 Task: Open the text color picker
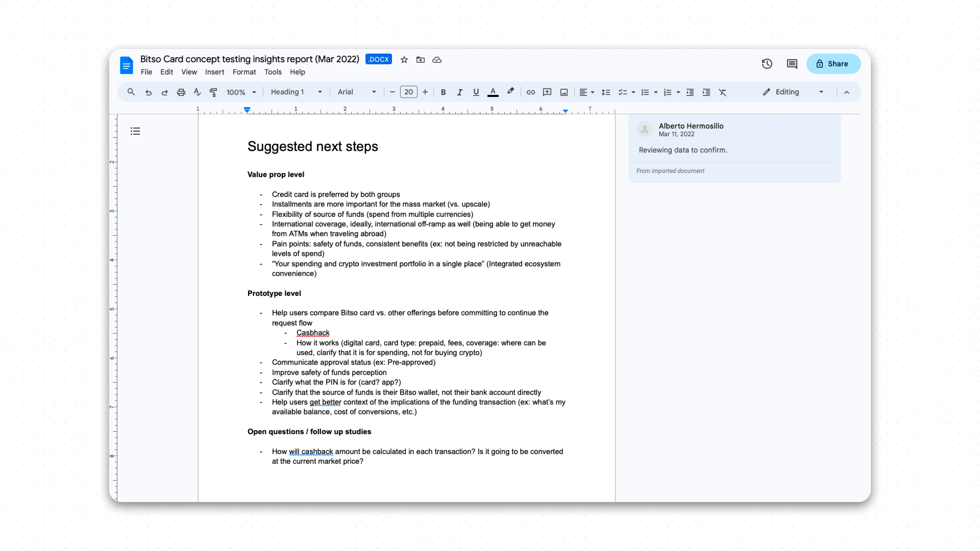coord(493,92)
